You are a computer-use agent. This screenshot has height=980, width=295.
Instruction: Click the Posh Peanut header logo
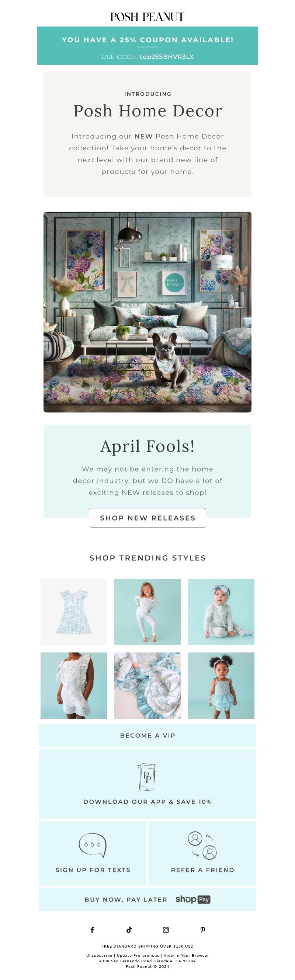coord(147,17)
